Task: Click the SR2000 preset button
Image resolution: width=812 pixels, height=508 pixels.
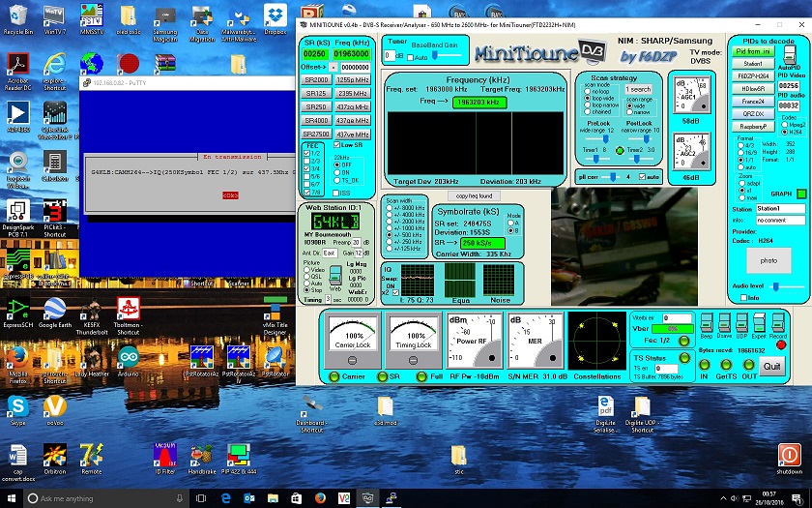Action: click(316, 79)
